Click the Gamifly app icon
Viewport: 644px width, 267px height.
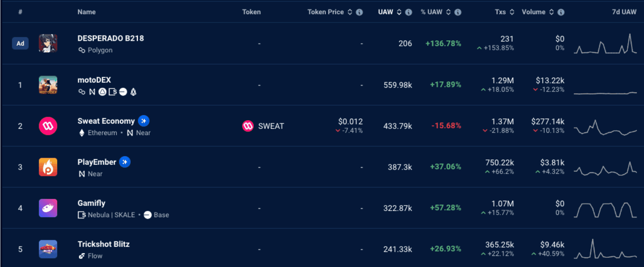click(x=48, y=208)
